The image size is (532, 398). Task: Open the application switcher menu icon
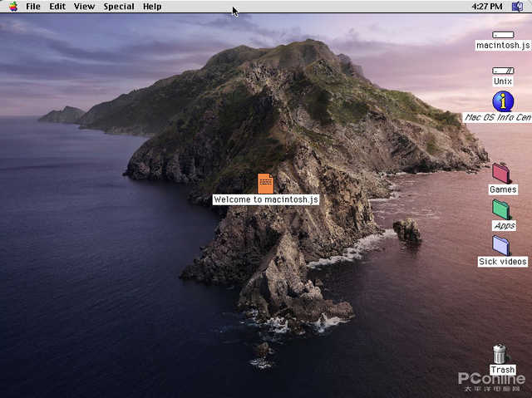click(517, 7)
